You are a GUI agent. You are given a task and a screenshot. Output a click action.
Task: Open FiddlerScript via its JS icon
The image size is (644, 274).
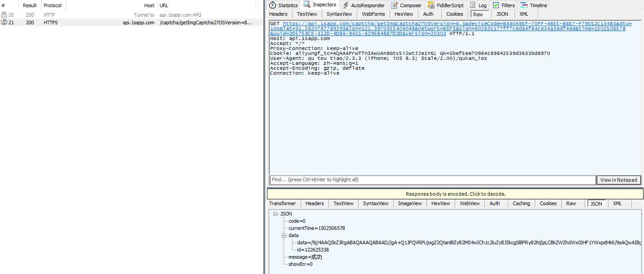point(431,5)
